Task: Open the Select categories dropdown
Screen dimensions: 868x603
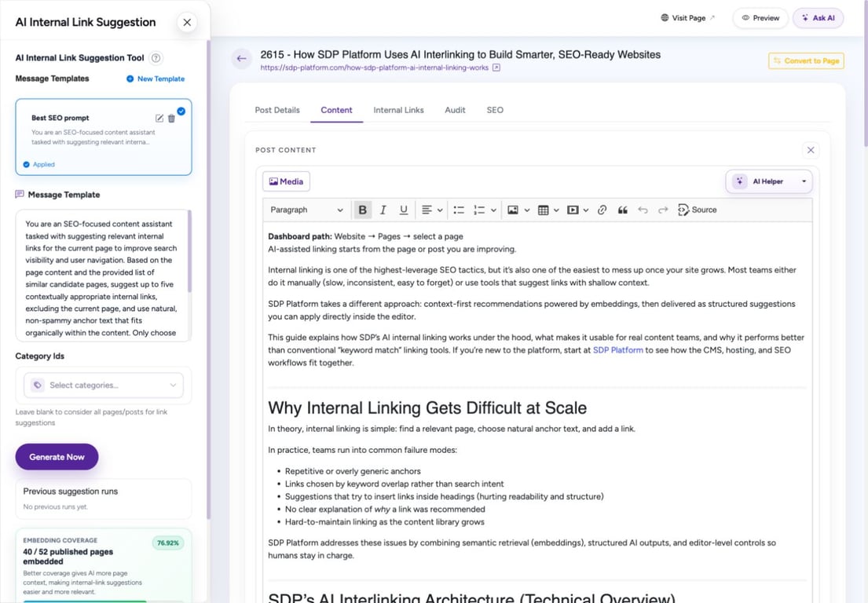Action: click(104, 385)
